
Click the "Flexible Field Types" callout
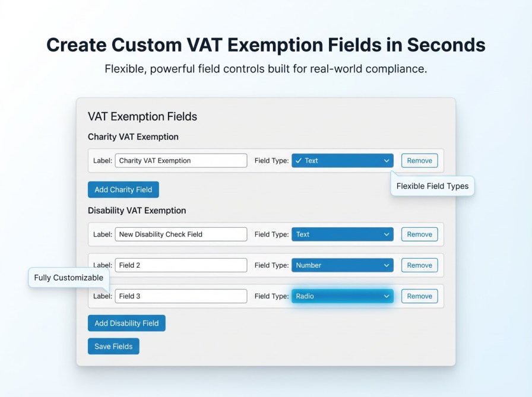click(432, 186)
